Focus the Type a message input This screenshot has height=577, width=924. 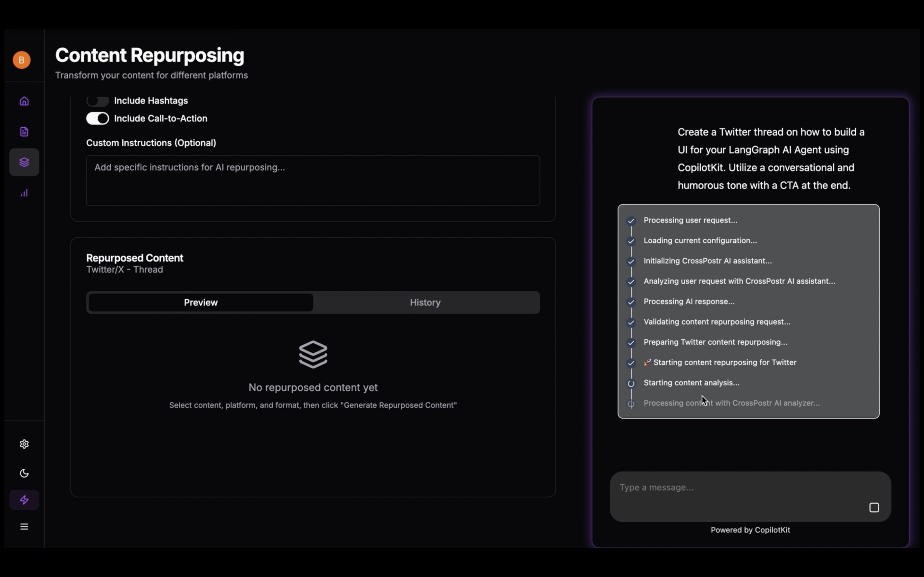(737, 488)
